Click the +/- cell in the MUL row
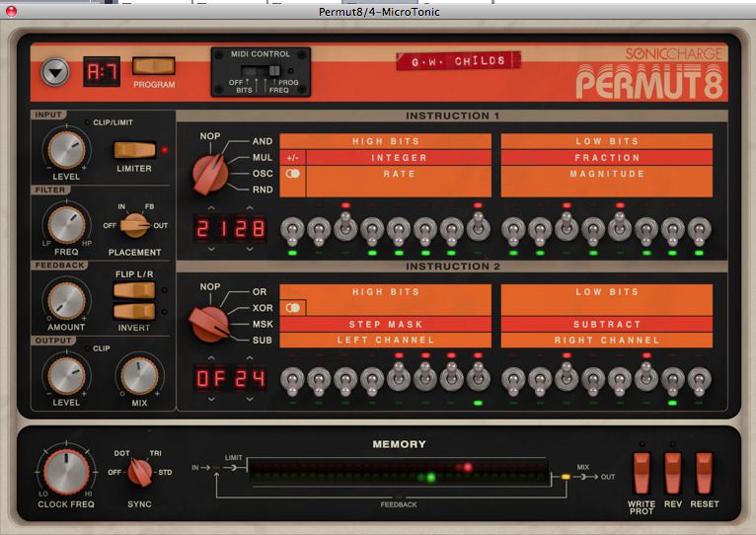This screenshot has height=535, width=756. tap(293, 158)
